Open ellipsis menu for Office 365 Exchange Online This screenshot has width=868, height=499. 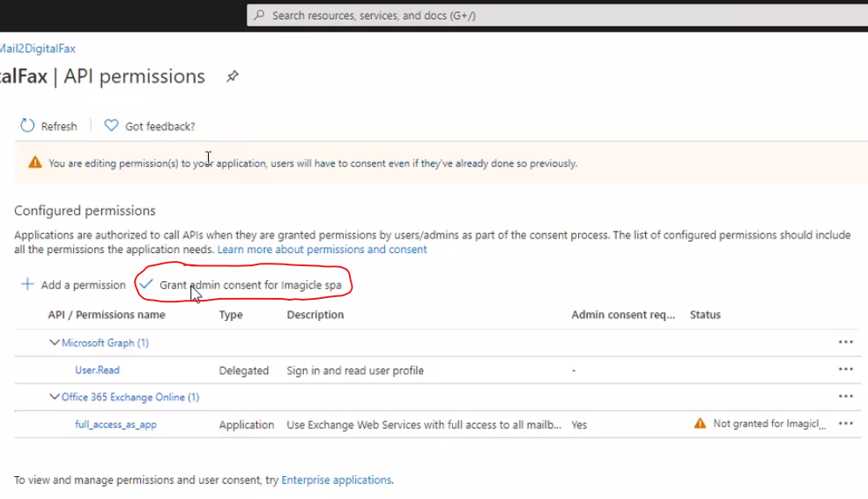point(845,397)
